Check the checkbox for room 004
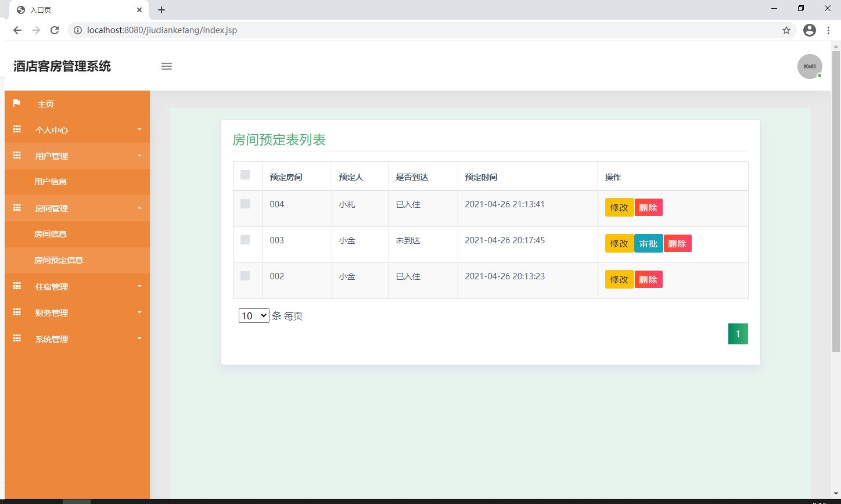The height and width of the screenshot is (504, 841). coord(245,204)
